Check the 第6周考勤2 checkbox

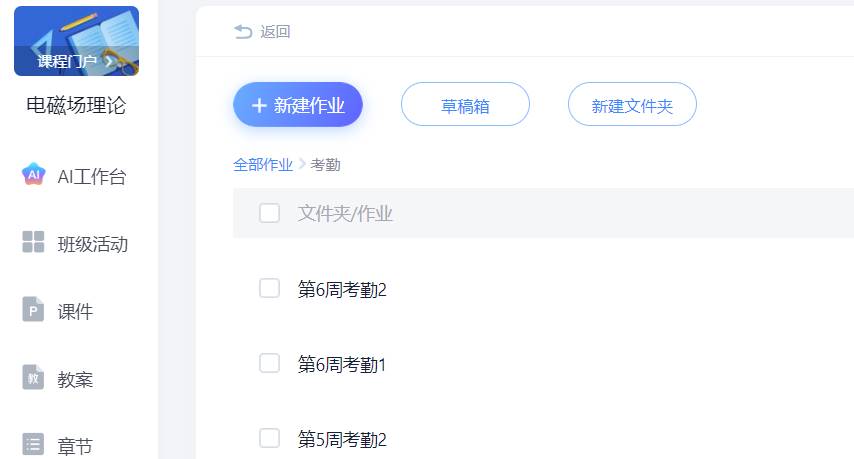(x=269, y=288)
